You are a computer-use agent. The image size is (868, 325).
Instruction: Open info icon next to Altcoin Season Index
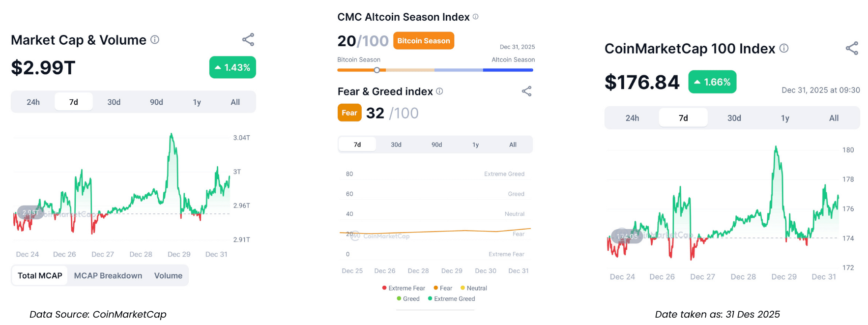coord(475,17)
